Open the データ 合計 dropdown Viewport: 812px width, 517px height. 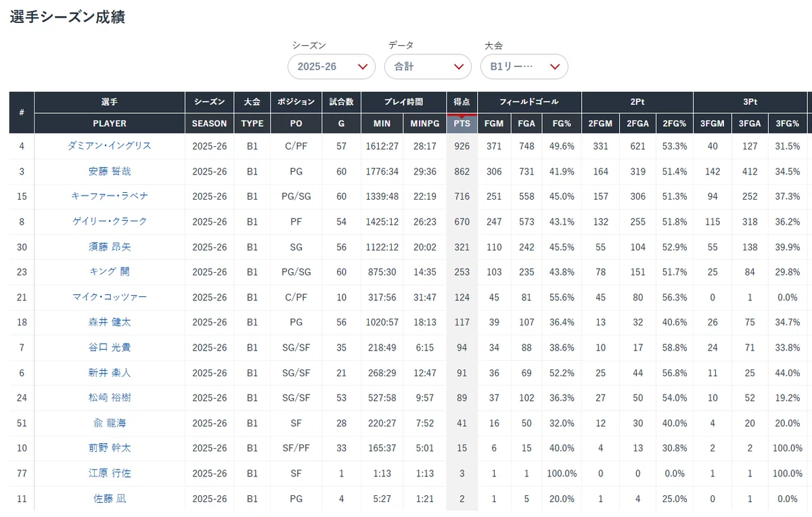click(428, 66)
